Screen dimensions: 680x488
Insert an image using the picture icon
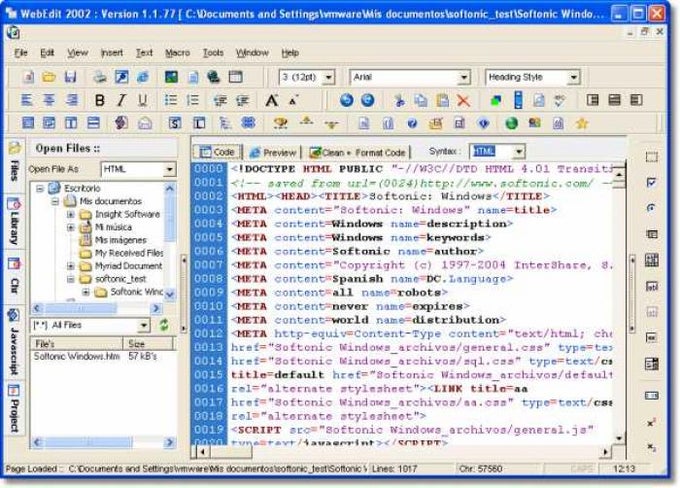point(171,77)
